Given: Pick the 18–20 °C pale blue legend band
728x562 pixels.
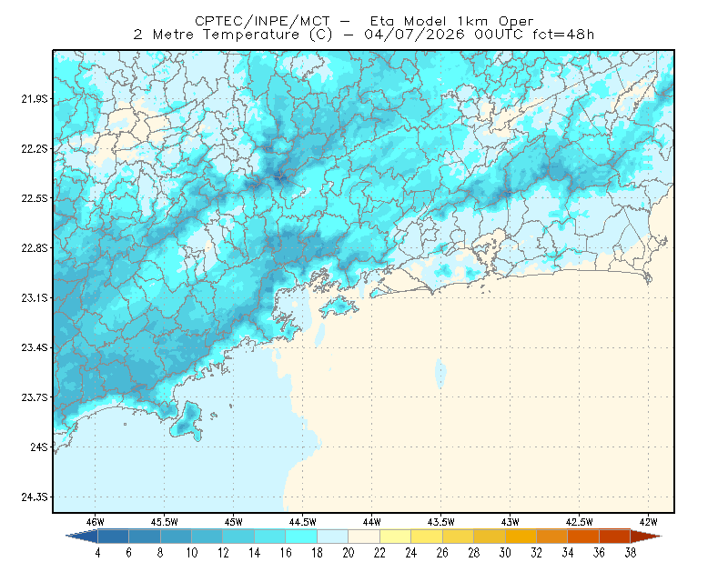Looking at the screenshot, I should click(332, 537).
